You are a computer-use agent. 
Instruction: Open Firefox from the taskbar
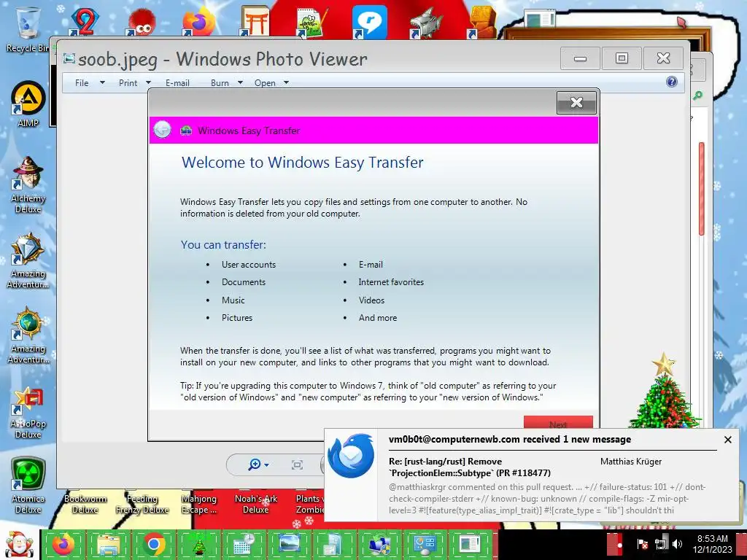(63, 544)
